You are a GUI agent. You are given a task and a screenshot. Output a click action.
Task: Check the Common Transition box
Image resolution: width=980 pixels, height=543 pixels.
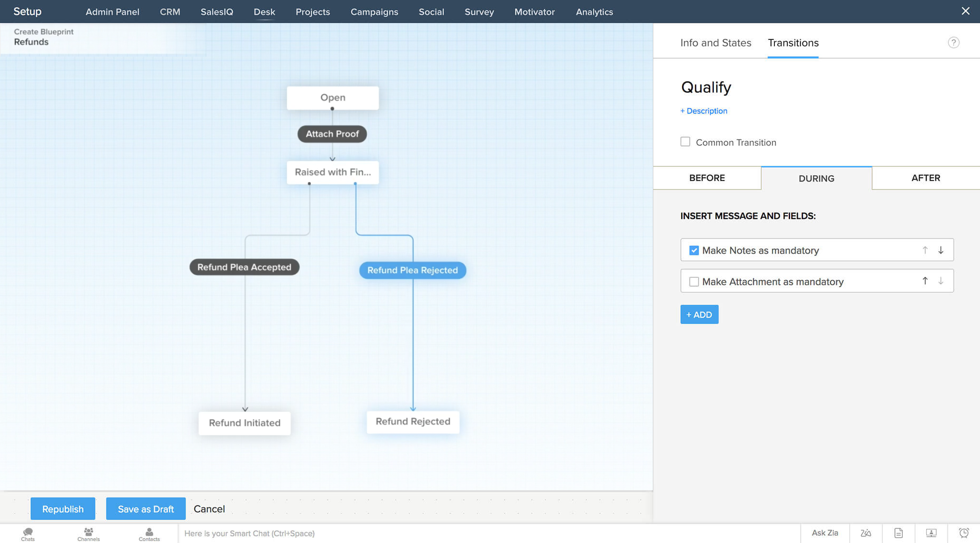pyautogui.click(x=685, y=142)
